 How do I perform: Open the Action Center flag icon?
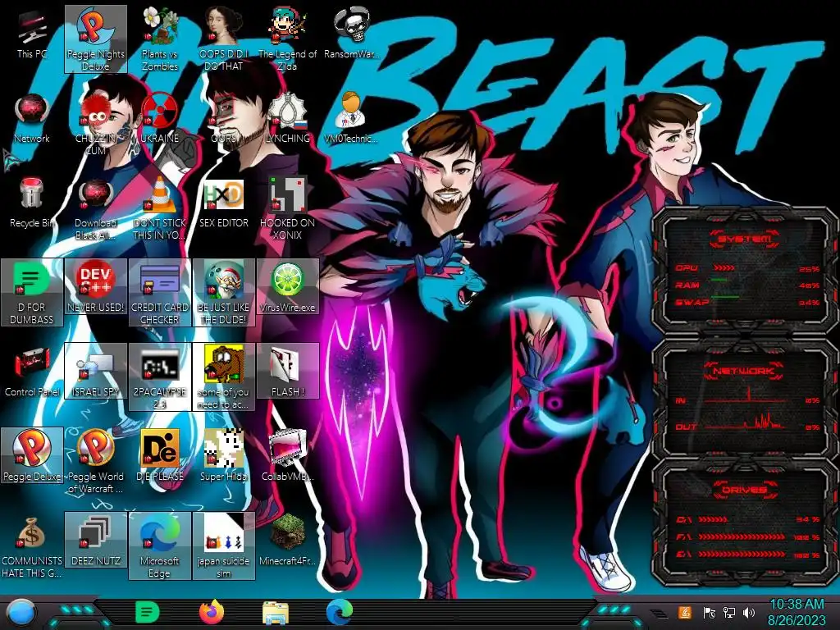click(709, 612)
